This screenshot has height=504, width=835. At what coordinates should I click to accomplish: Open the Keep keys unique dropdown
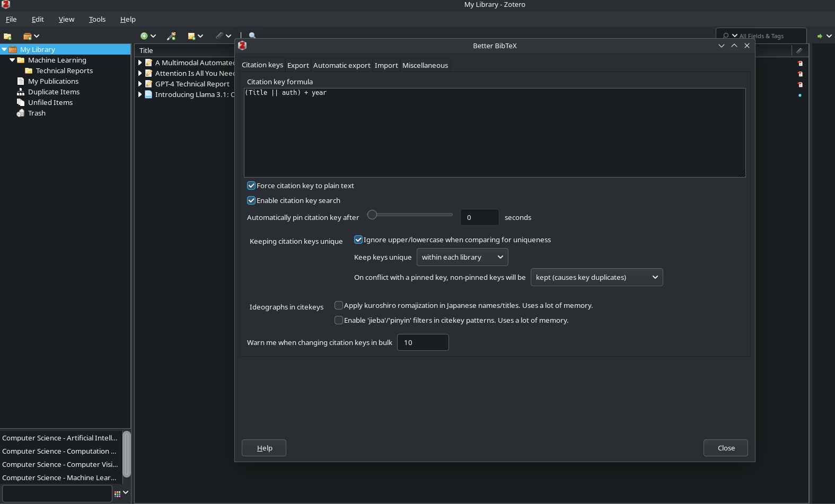(x=462, y=257)
